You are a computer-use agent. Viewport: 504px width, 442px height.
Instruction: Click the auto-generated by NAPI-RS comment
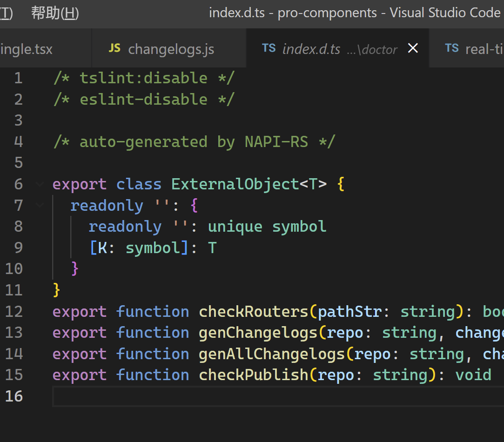194,142
